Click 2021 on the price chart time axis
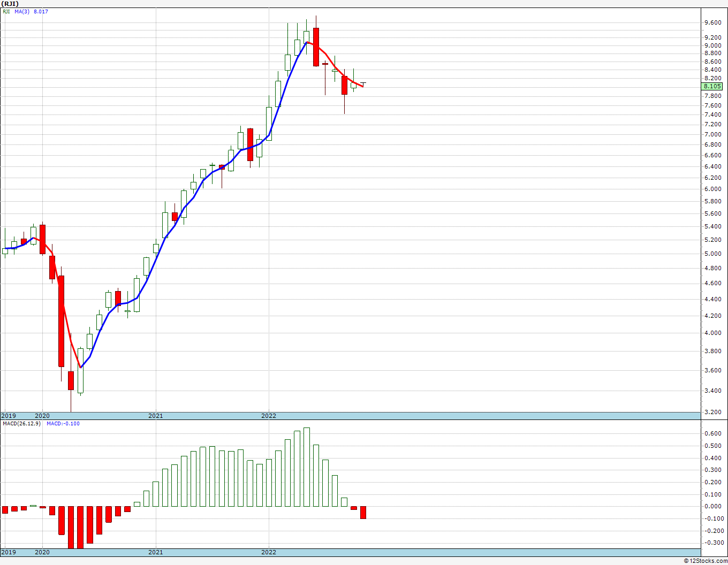728x565 pixels. pos(156,416)
